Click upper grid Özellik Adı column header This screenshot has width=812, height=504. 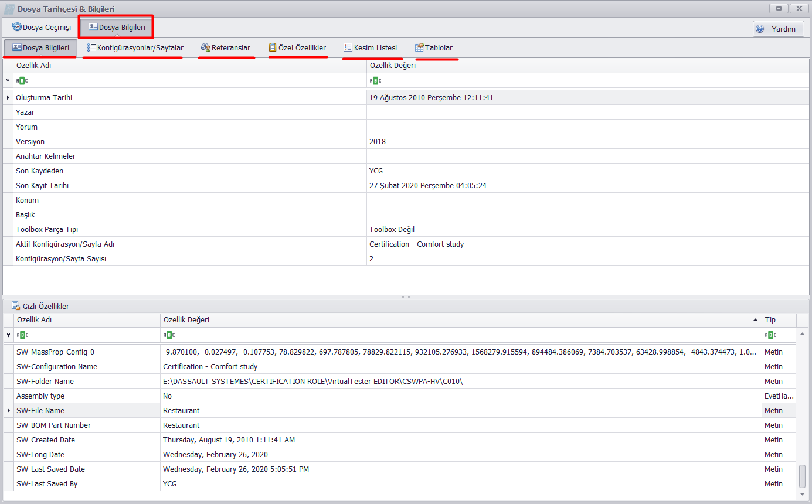[x=189, y=66]
